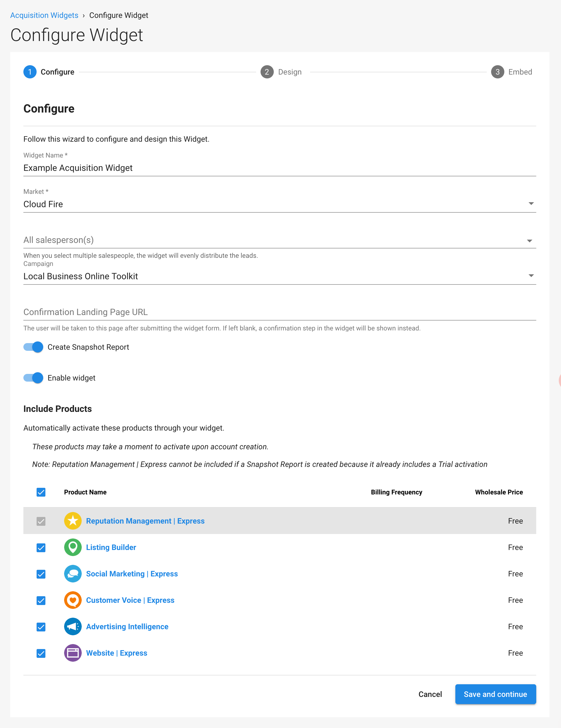Click the Cancel button

coord(430,694)
